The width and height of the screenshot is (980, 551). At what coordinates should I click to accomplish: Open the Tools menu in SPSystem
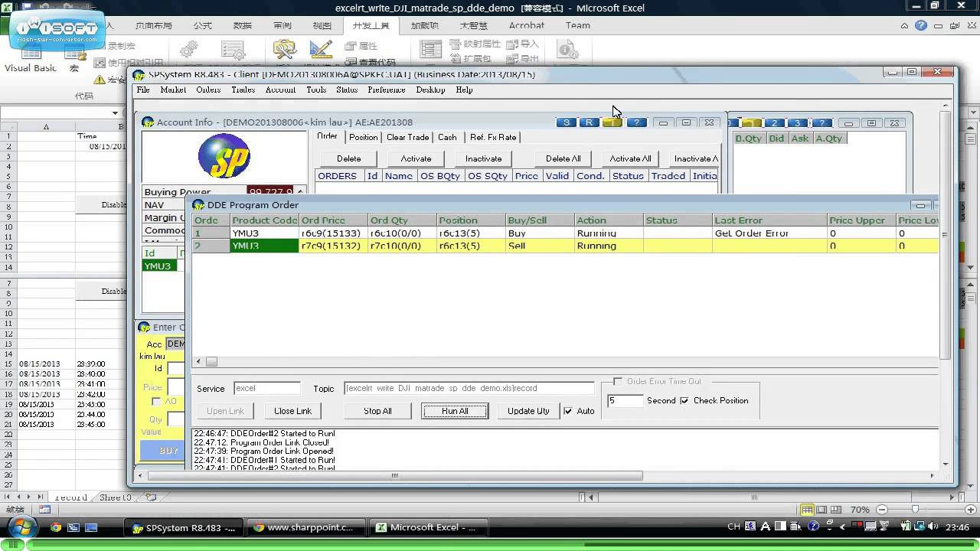[x=316, y=90]
